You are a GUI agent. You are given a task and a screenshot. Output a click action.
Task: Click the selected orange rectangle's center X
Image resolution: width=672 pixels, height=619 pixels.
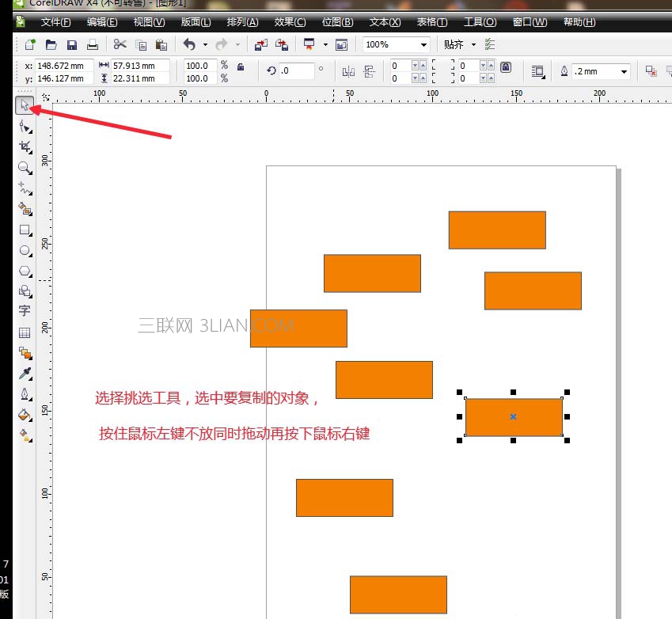513,416
